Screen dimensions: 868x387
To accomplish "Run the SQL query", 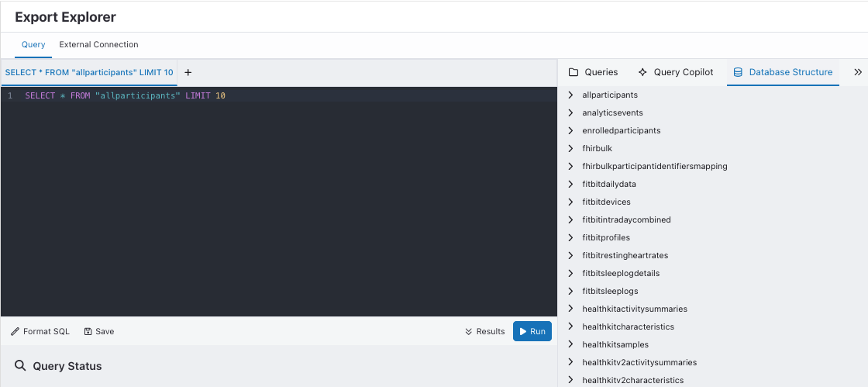I will [x=532, y=331].
